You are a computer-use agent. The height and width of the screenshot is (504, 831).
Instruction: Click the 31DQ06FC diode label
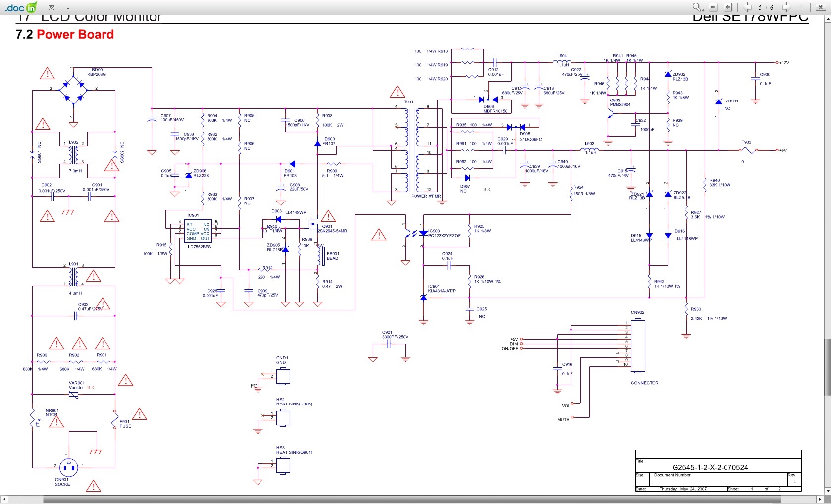(x=531, y=139)
